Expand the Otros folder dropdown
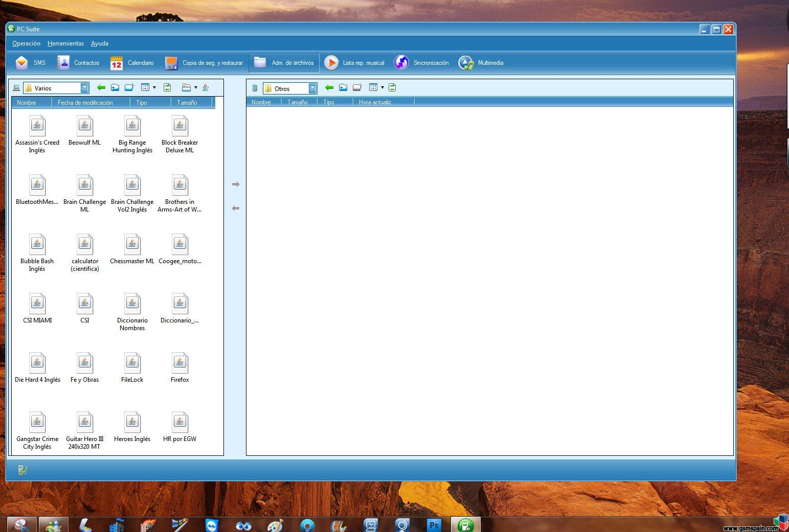 click(x=313, y=88)
